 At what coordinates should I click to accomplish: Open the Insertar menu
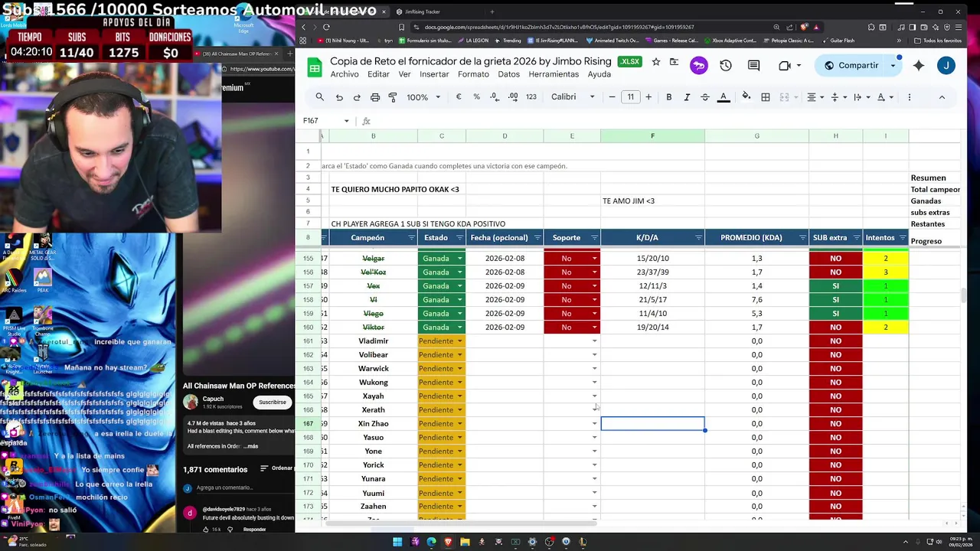coord(434,74)
